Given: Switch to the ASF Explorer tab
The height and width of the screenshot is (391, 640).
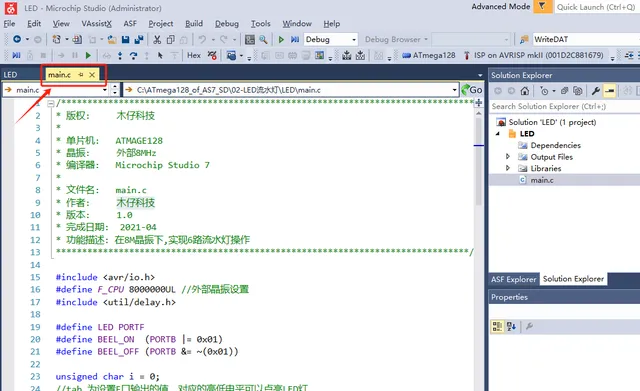Looking at the screenshot, I should [513, 279].
